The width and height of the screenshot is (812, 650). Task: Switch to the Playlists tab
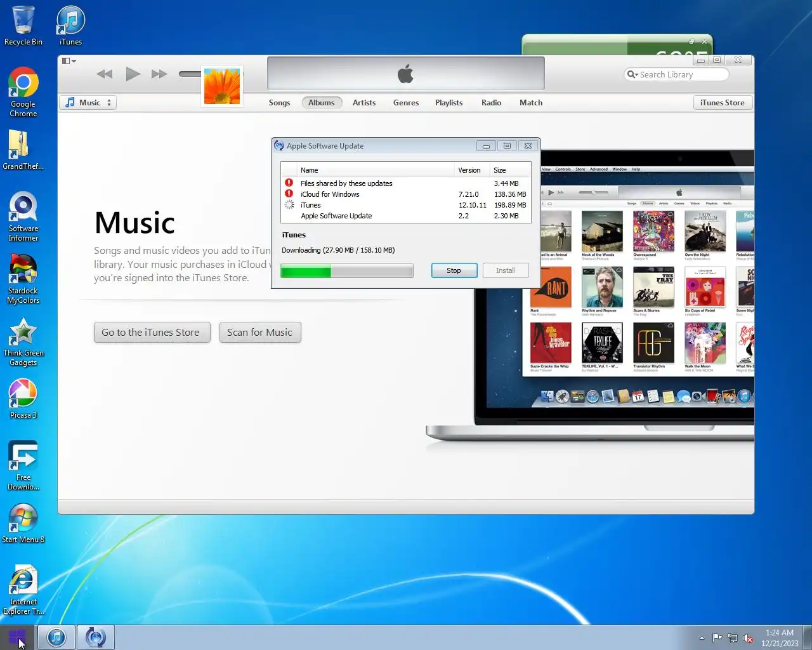449,103
